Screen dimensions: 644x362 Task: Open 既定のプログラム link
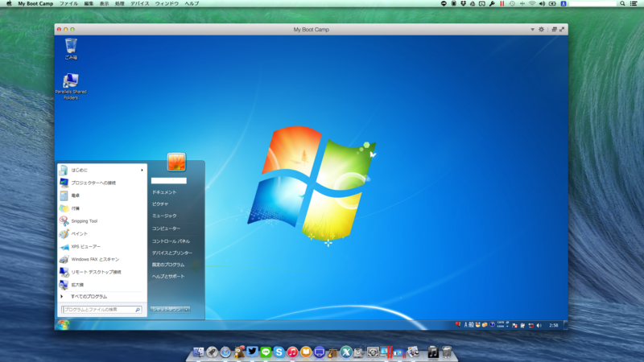point(168,265)
